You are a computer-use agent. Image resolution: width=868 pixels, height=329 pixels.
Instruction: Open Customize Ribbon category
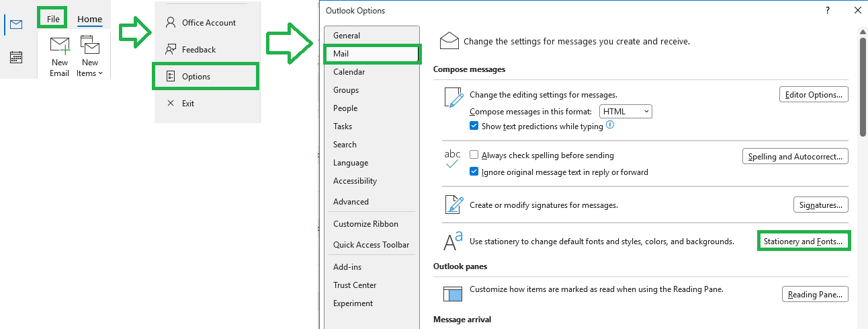click(372, 223)
